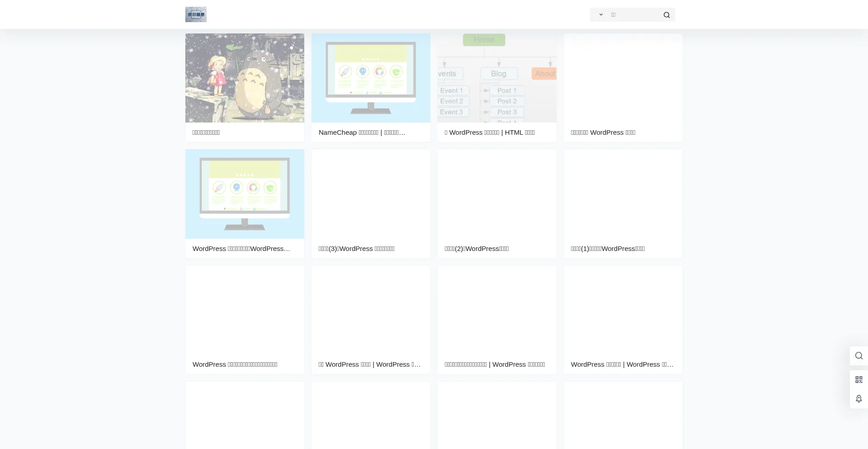Open the Totoro cartoon thumbnail post
The height and width of the screenshot is (449, 868).
(x=245, y=78)
